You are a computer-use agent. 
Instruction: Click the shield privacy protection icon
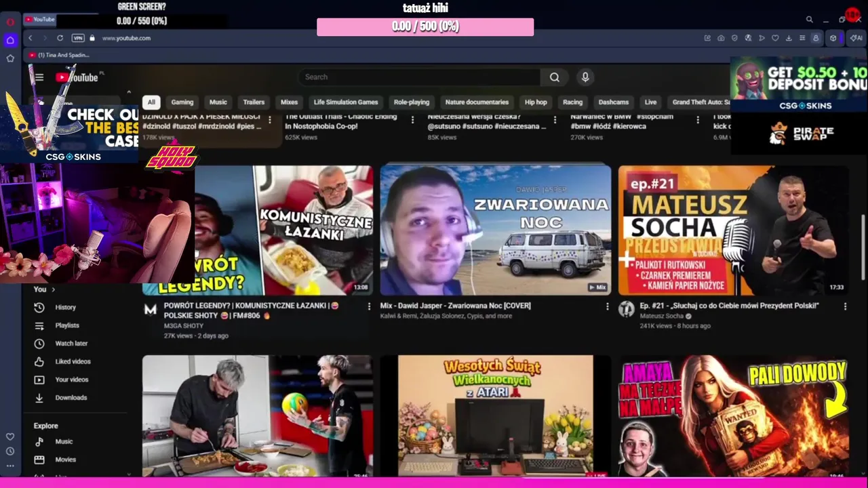tap(734, 38)
